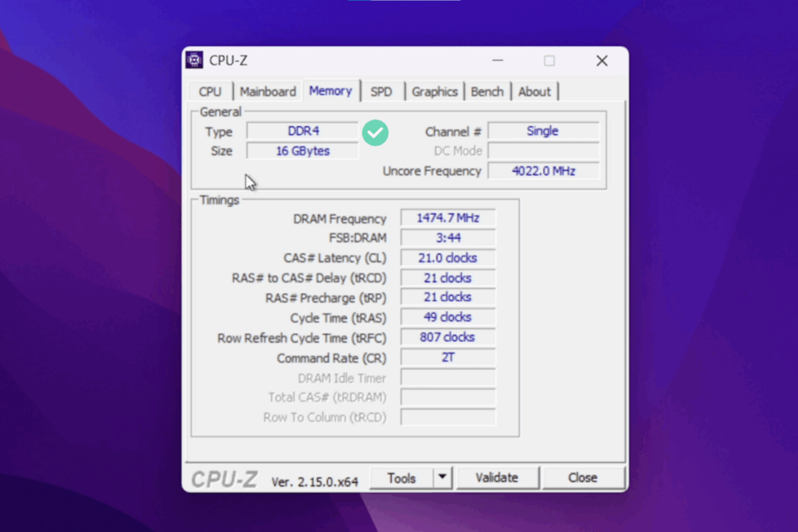
Task: Click the Command Rate (CR) label
Action: [x=331, y=358]
